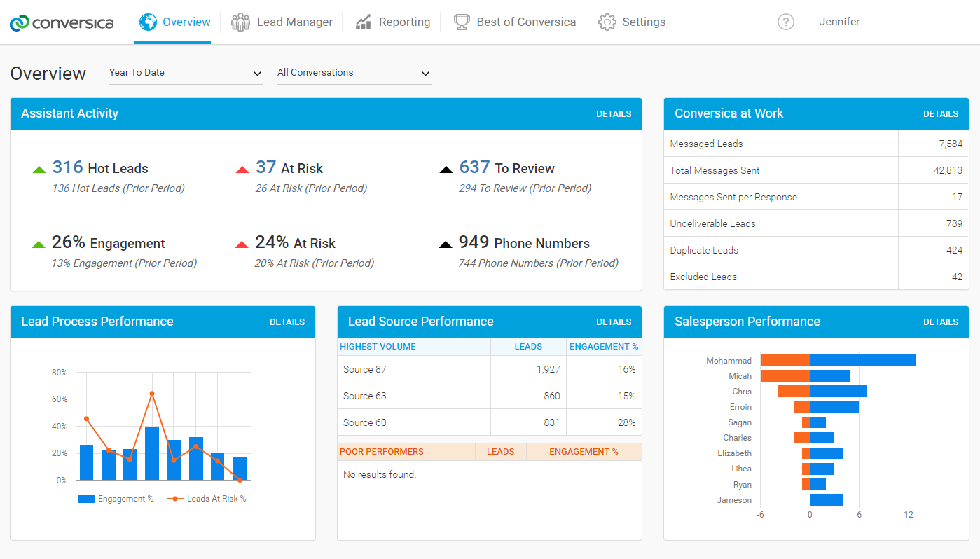Open Conversica at Work DETAILS

coord(941,114)
